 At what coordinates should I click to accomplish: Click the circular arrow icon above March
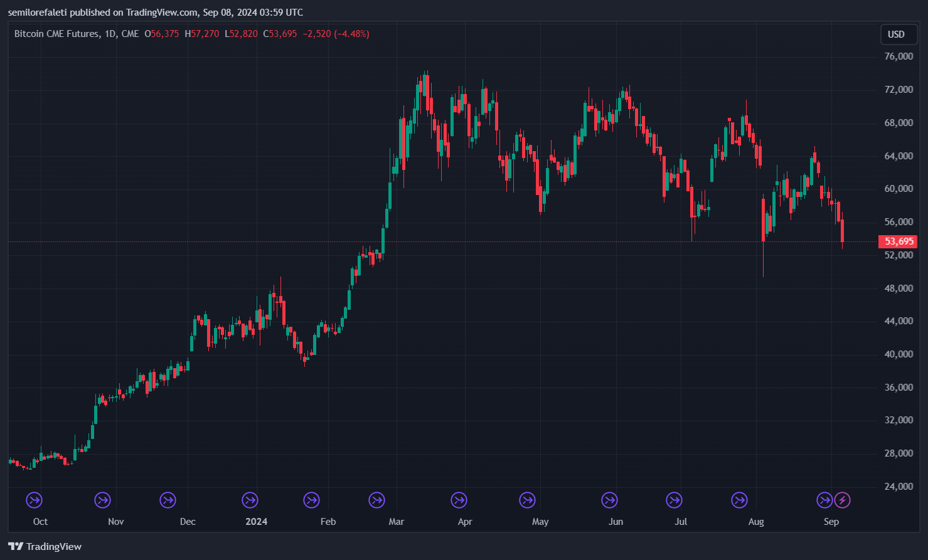pos(376,500)
